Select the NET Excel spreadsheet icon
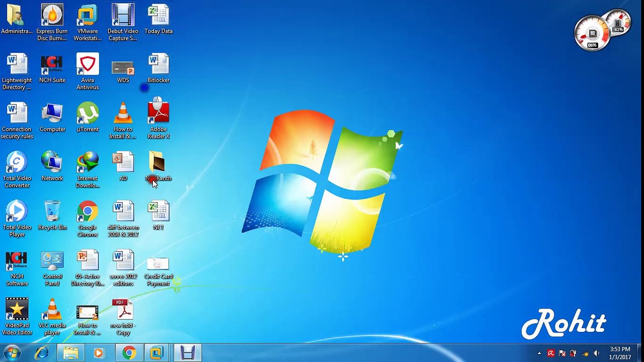 pos(158,216)
